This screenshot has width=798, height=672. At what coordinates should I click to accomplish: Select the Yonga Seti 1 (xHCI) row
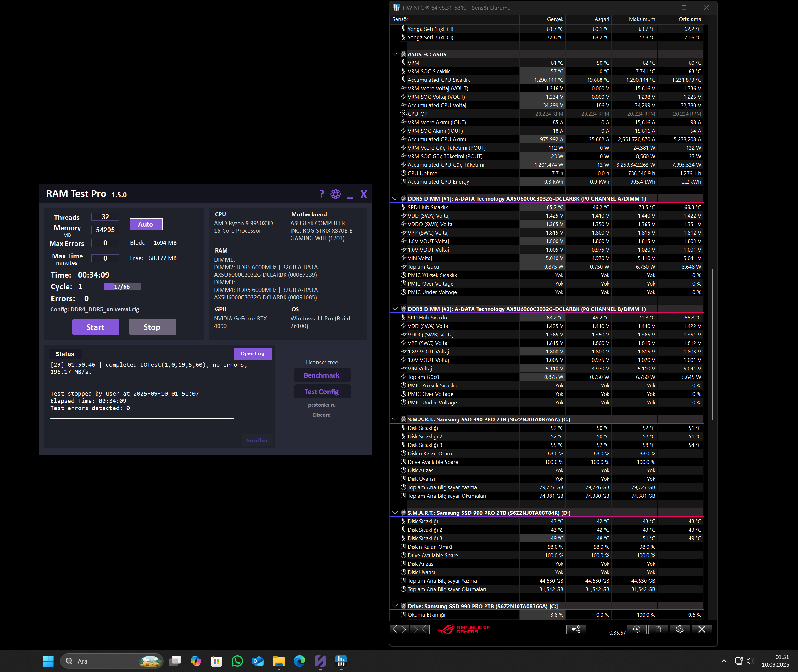point(546,29)
